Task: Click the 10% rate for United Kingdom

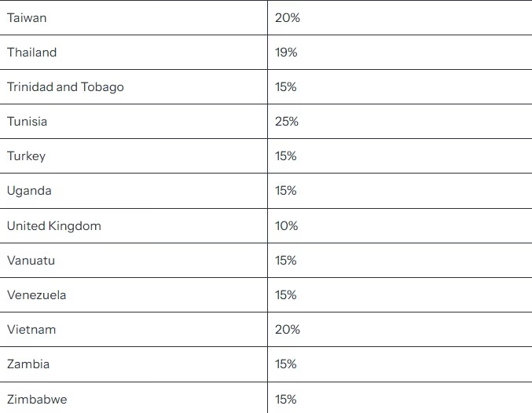Action: [286, 226]
